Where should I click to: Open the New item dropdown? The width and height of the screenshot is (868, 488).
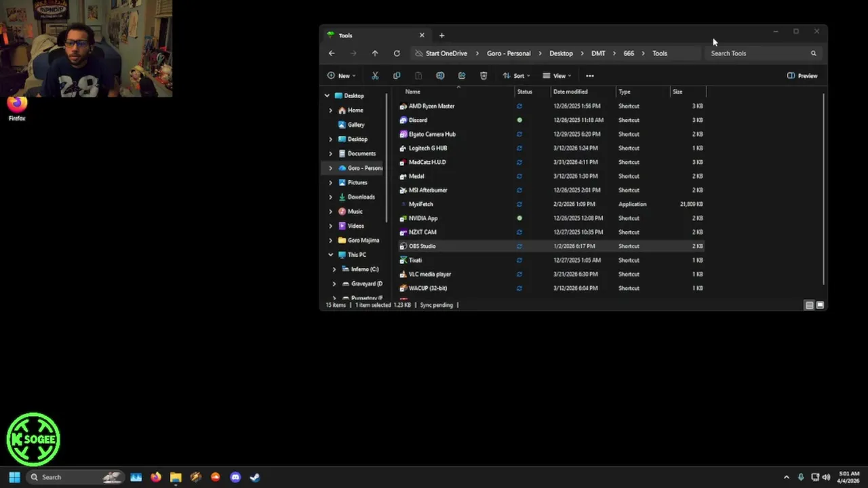(341, 76)
